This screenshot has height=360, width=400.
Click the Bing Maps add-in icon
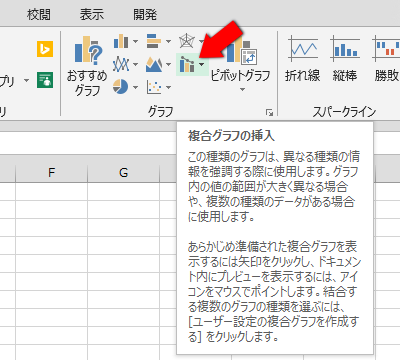tap(45, 49)
